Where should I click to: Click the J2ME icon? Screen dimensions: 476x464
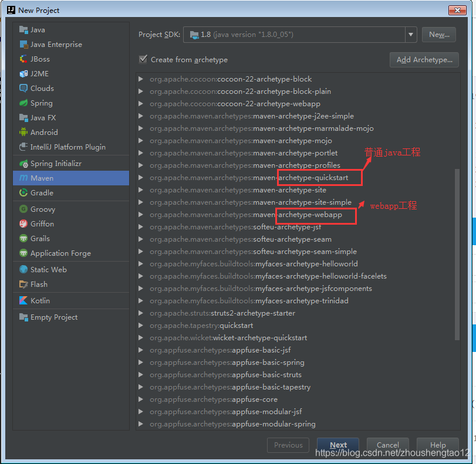click(x=23, y=74)
